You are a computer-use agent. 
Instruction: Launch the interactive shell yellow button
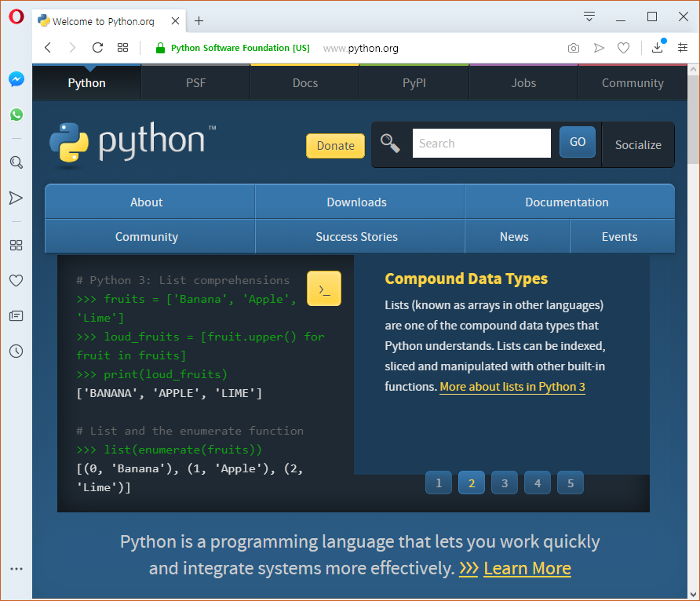click(x=324, y=288)
